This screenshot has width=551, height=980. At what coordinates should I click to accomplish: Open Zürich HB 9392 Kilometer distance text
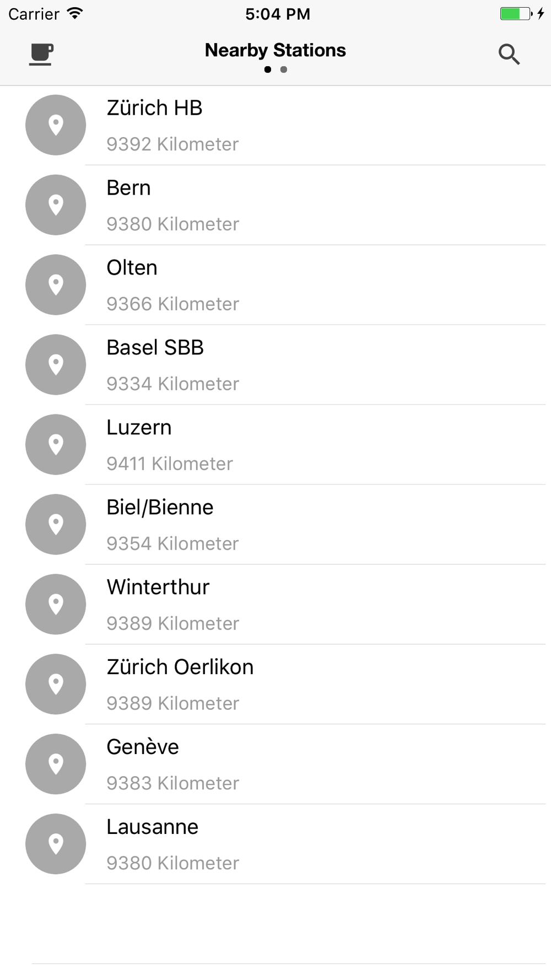click(x=172, y=144)
